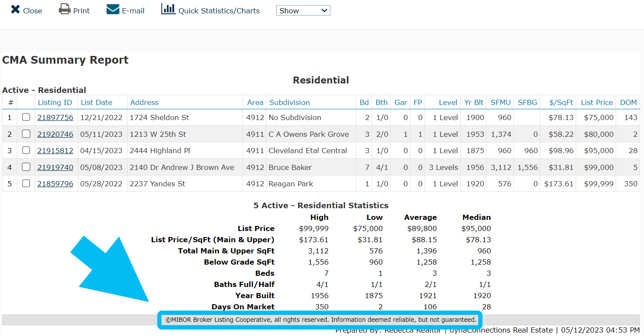The image size is (644, 336).
Task: Click the Active - Residential section label
Action: [44, 90]
